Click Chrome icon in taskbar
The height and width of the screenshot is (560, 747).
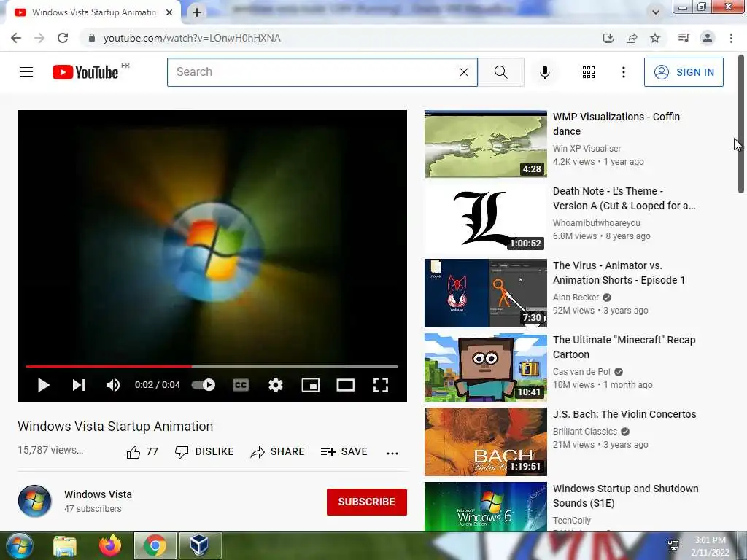point(155,545)
